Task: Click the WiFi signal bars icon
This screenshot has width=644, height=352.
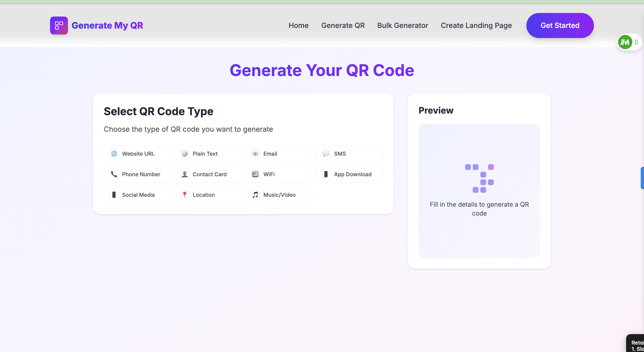Action: (x=255, y=174)
